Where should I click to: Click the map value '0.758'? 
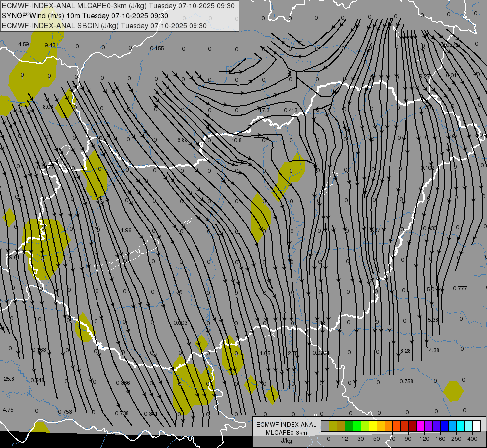click(x=406, y=381)
